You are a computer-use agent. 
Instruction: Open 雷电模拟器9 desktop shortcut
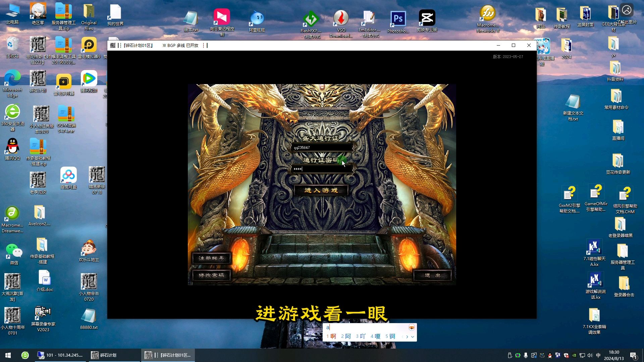[x=89, y=48]
